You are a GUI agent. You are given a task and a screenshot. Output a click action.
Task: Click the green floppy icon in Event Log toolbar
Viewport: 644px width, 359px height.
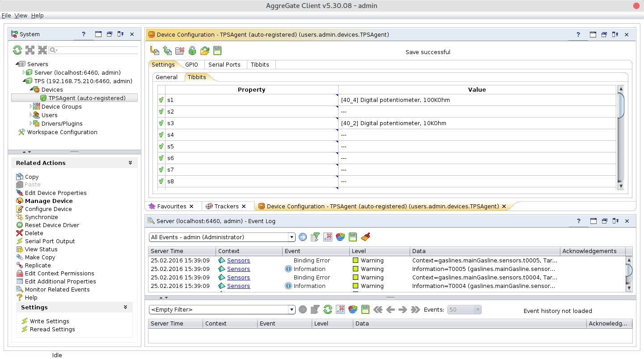tap(353, 237)
